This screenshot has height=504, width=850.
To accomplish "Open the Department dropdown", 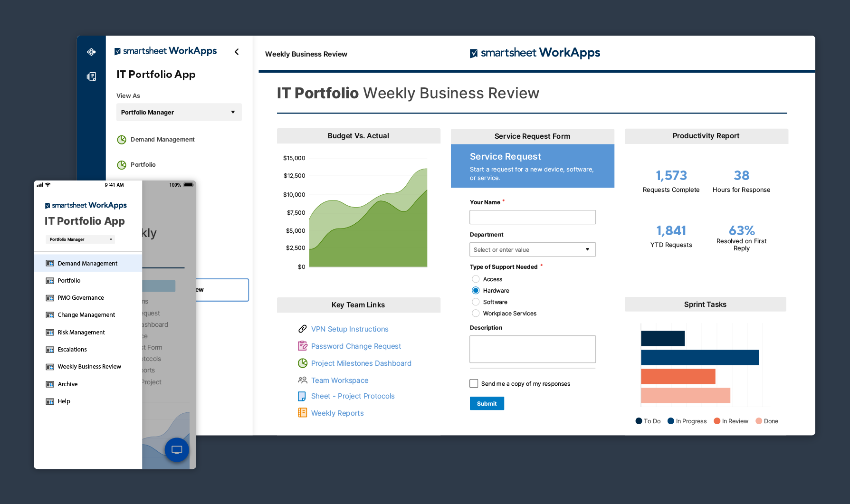I will 532,249.
